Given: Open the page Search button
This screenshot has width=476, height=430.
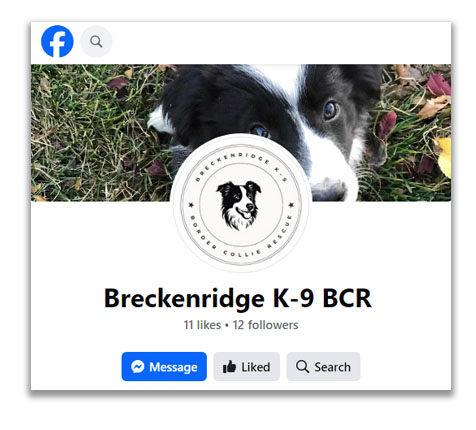Looking at the screenshot, I should pos(323,367).
